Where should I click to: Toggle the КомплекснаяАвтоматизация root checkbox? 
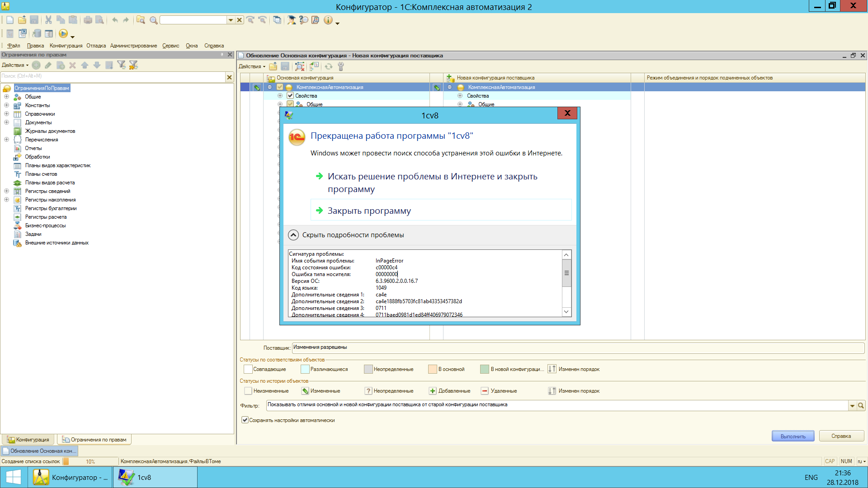pos(280,87)
